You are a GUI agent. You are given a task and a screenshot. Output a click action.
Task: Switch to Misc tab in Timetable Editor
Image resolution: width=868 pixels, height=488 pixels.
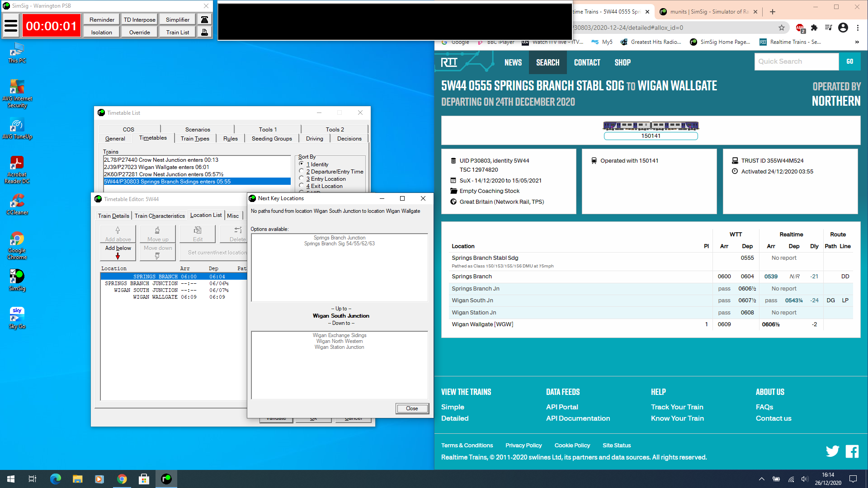pos(233,216)
